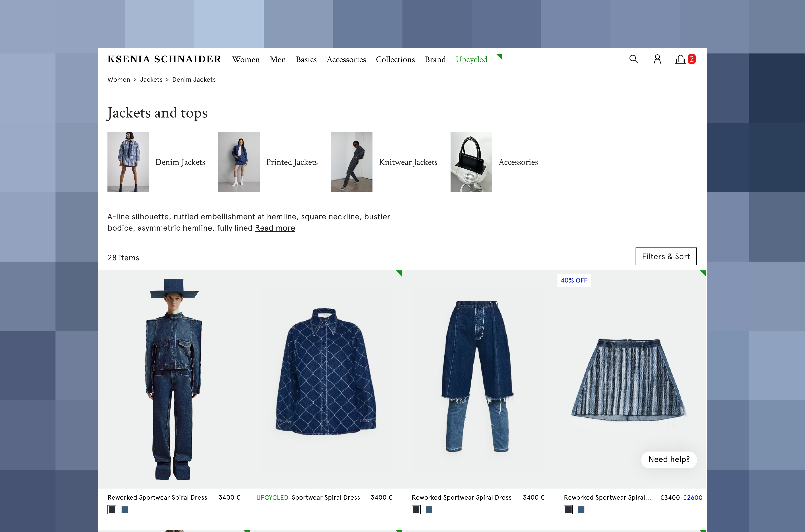Screen dimensions: 805x532
Task: Open the shopping bag icon
Action: coord(680,59)
